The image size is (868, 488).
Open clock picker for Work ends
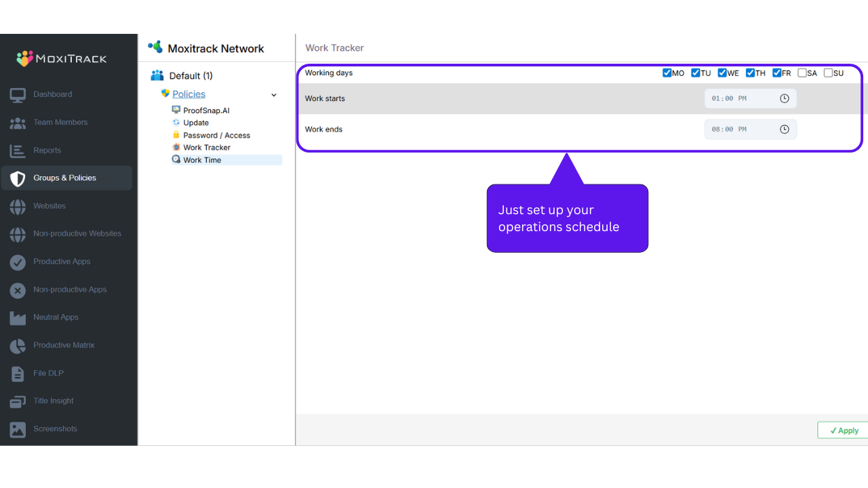tap(785, 129)
